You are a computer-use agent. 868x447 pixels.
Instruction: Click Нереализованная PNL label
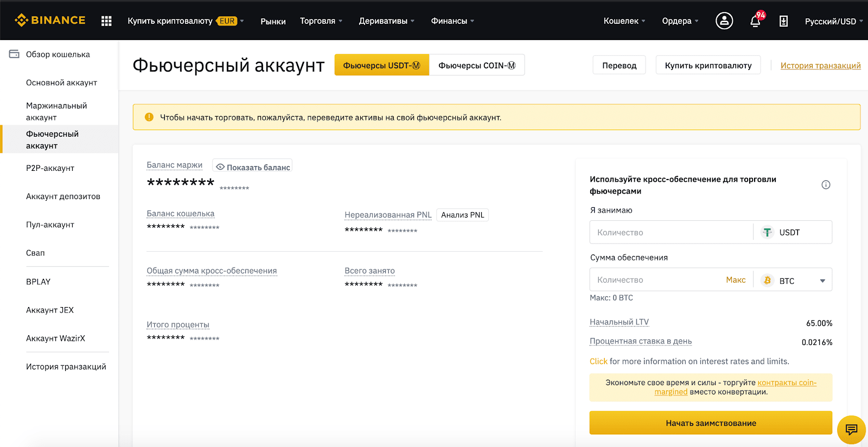tap(388, 215)
